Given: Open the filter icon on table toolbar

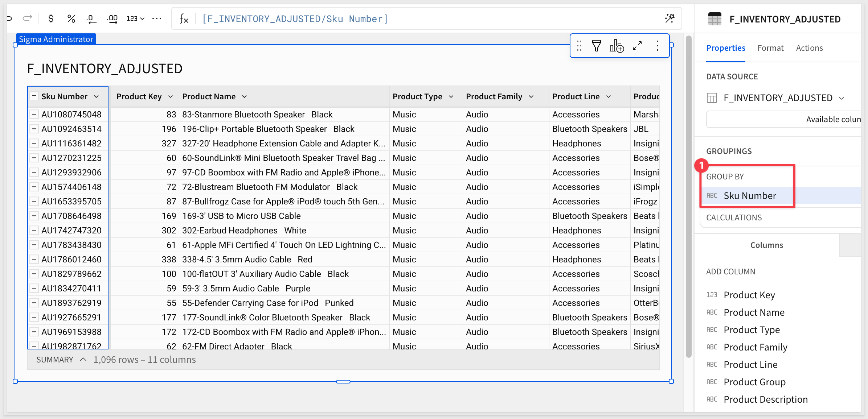Looking at the screenshot, I should 596,46.
